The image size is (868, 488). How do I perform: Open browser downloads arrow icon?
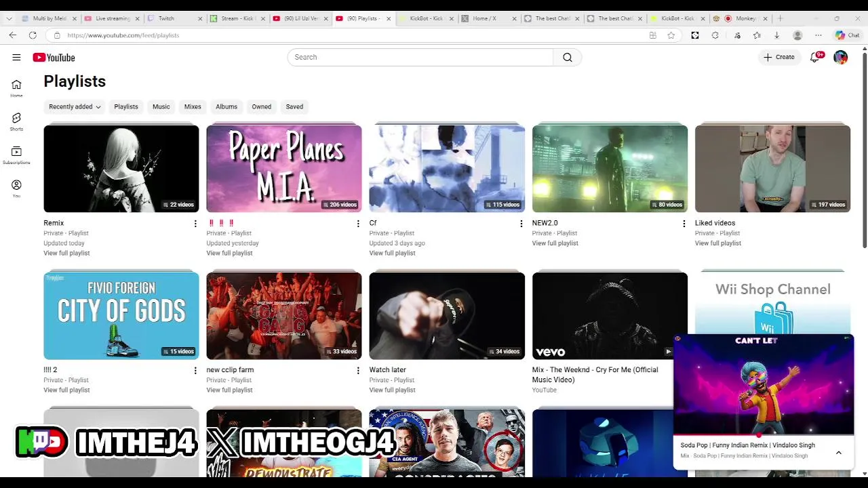pyautogui.click(x=776, y=35)
